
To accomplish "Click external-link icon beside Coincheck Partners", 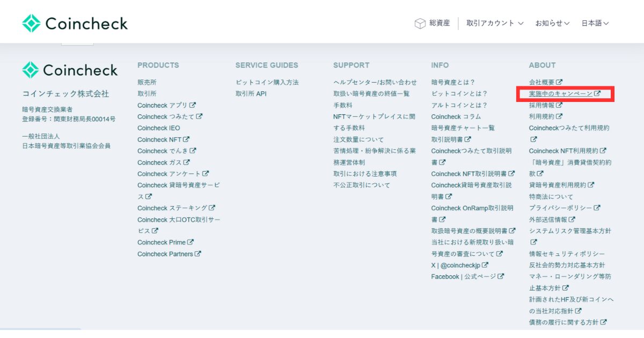I will click(x=198, y=254).
